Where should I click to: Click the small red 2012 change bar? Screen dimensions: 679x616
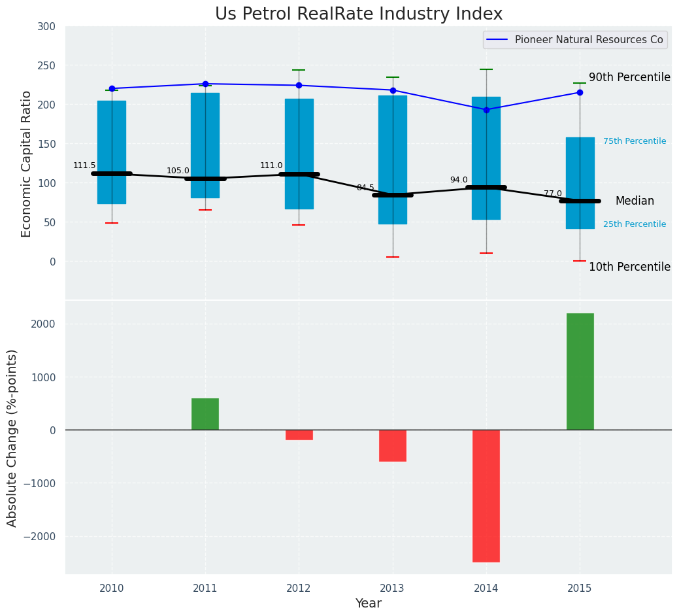(299, 435)
